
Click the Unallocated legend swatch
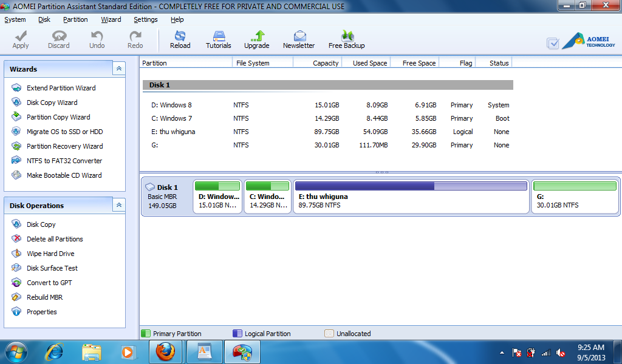tap(329, 334)
